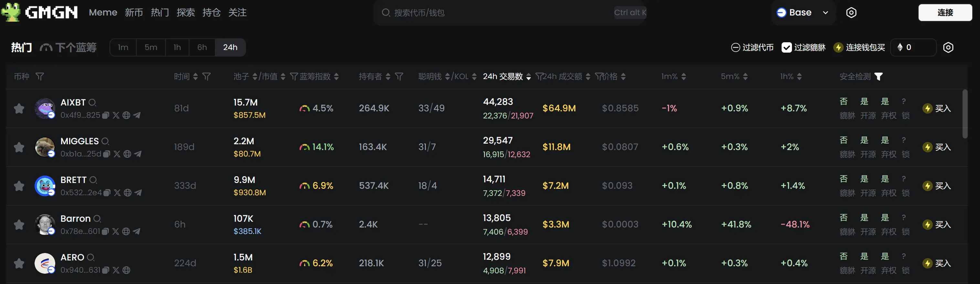Open the 探索 menu item
Image resolution: width=980 pixels, height=284 pixels.
coord(186,13)
